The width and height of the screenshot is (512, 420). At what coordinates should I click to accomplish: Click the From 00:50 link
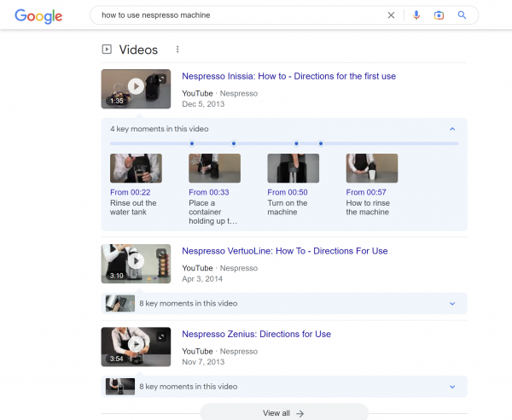pyautogui.click(x=288, y=192)
